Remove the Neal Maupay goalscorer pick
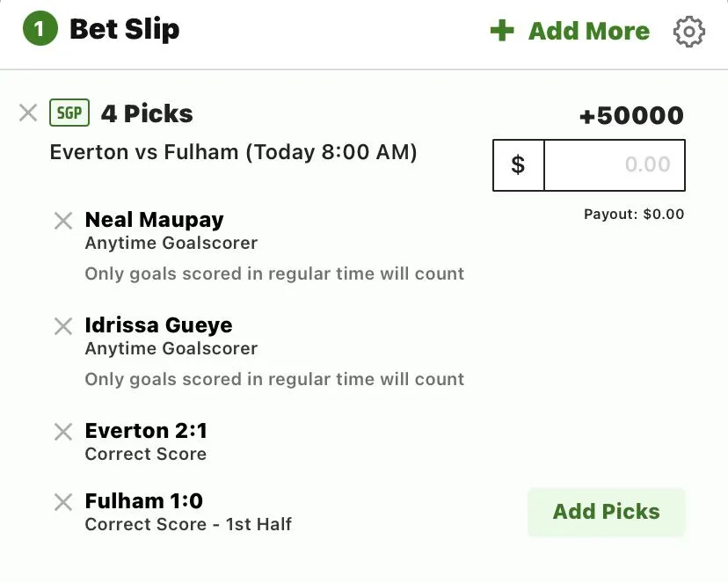Viewport: 728px width, 583px height. point(63,221)
